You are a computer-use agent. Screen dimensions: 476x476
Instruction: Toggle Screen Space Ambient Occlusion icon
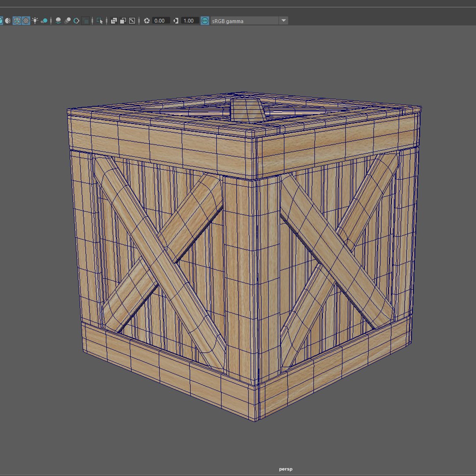tap(58, 21)
